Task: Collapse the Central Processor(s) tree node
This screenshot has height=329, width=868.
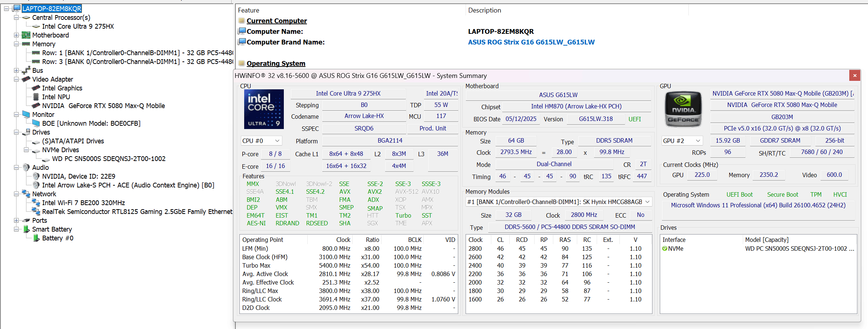Action: tap(16, 18)
